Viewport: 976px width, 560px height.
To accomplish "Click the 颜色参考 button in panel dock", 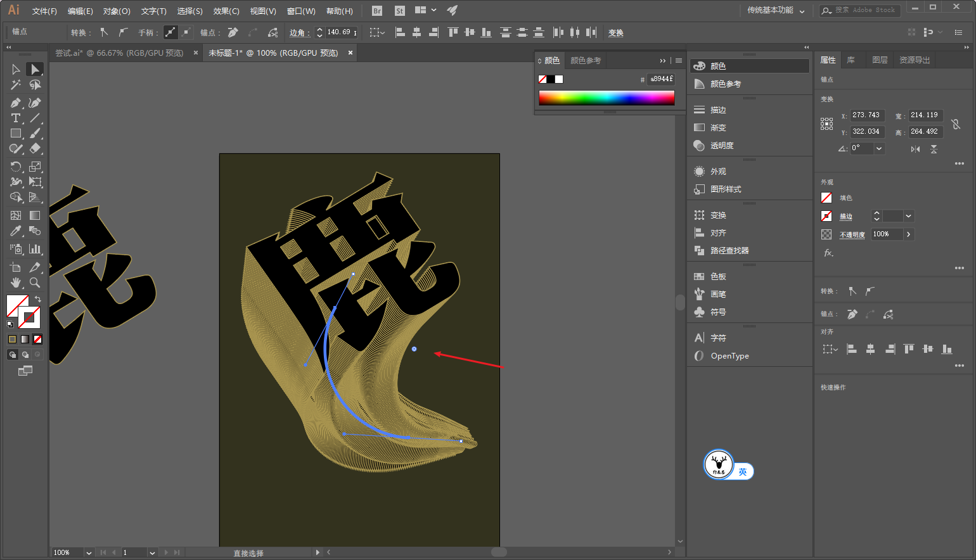I will [x=749, y=84].
